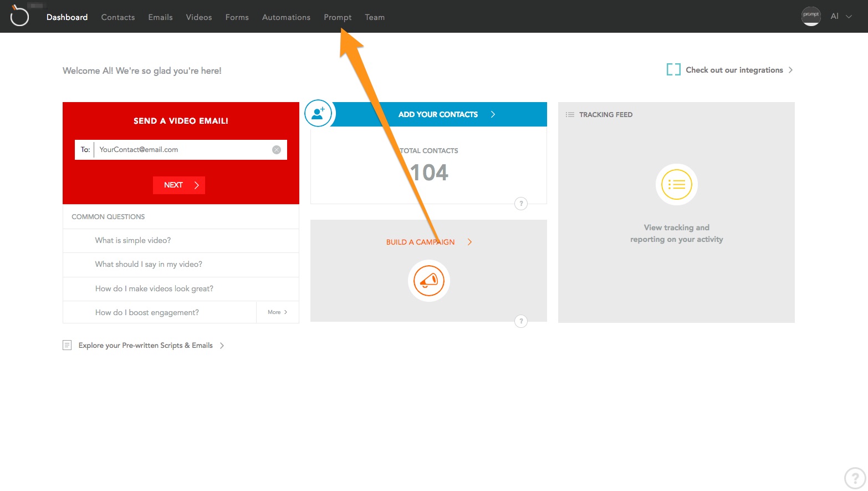This screenshot has height=491, width=868.
Task: Click the red NEXT button
Action: 179,185
